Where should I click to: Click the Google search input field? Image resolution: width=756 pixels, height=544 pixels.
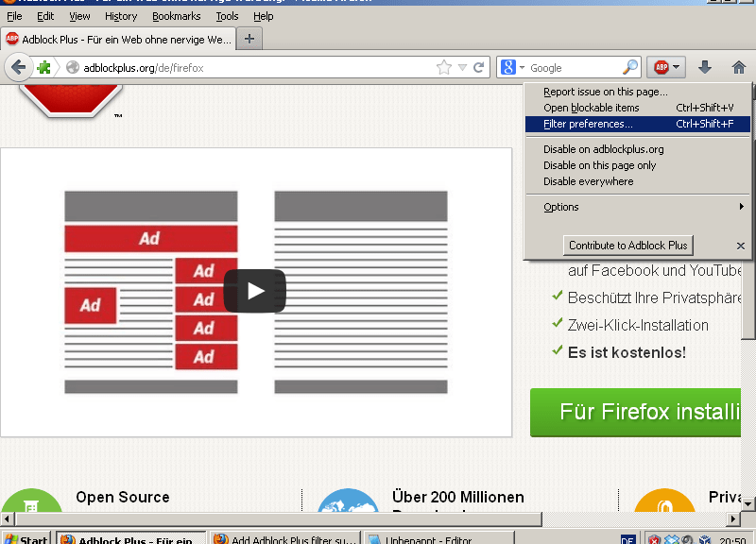point(574,67)
